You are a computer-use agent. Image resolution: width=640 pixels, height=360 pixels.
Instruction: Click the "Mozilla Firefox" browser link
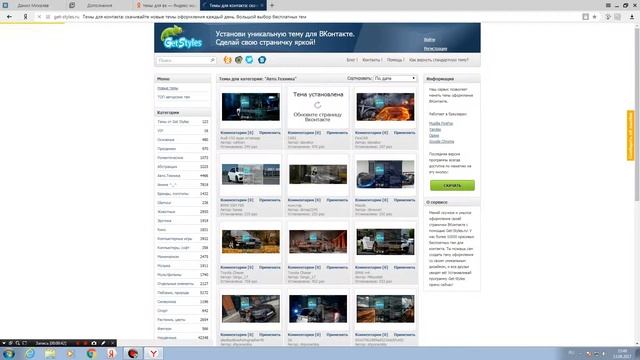click(x=441, y=123)
